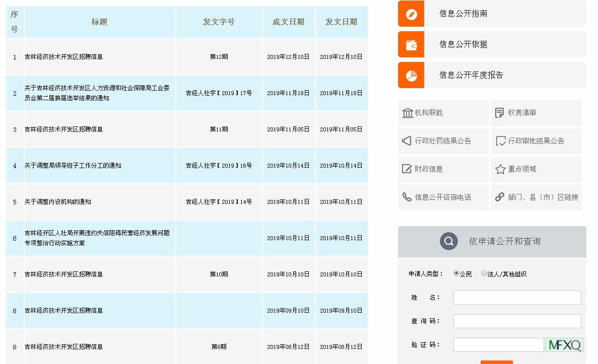This screenshot has height=364, width=598.
Task: Open 关于吉林经济技术开发区人力资源和社会保障局工会委员会 notice
Action: 97,93
